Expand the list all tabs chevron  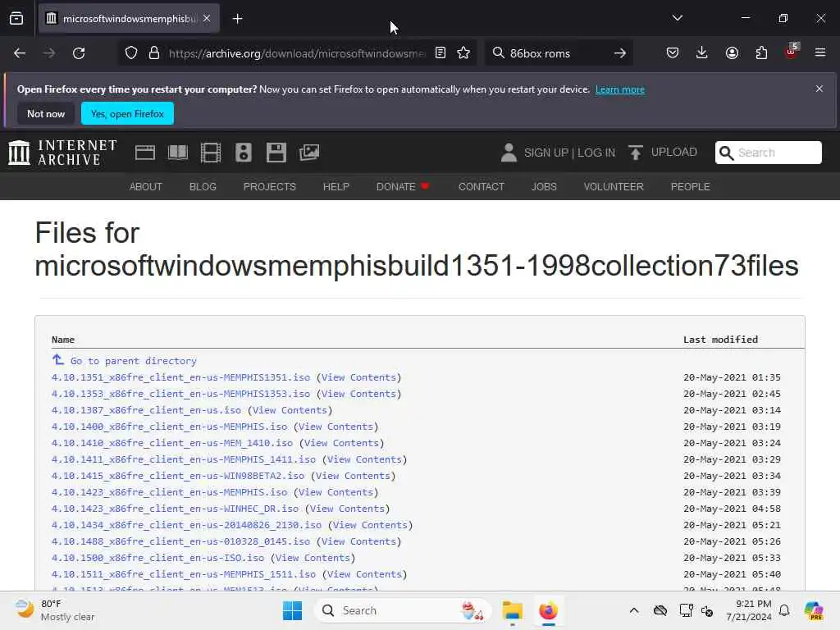tap(677, 18)
